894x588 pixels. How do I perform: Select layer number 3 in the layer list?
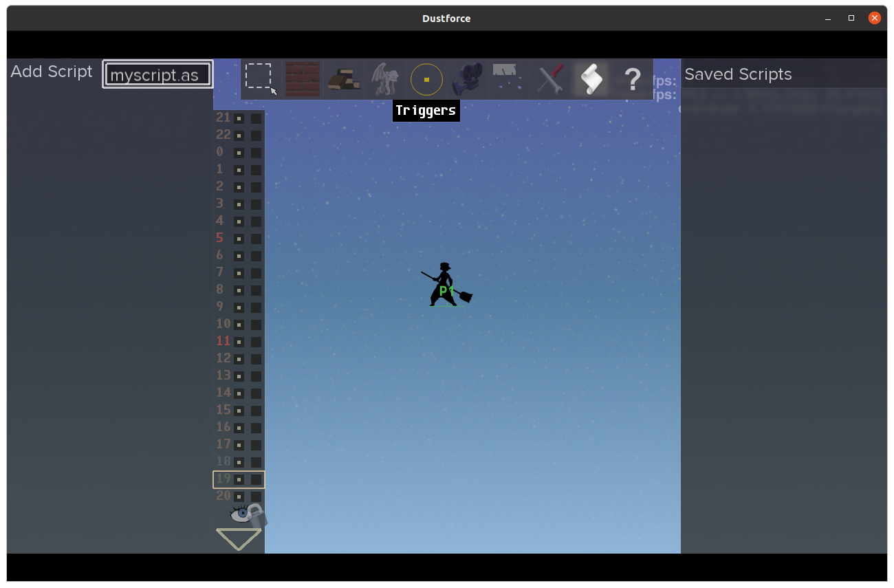point(220,204)
